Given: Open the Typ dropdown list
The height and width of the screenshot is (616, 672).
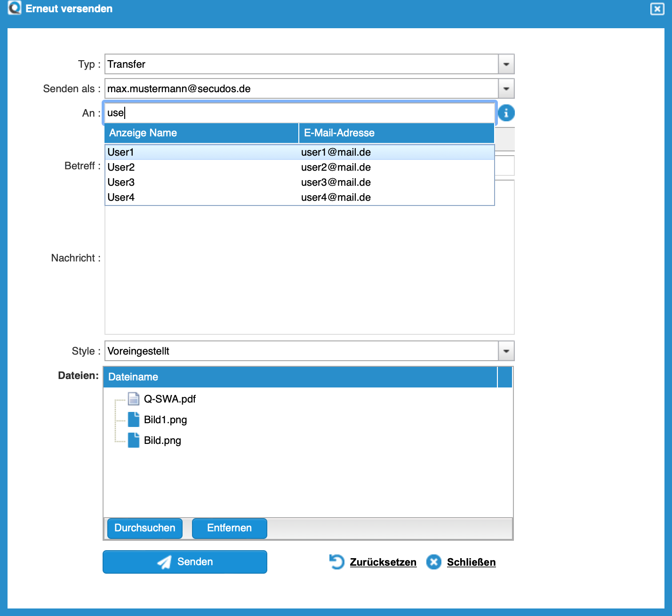Looking at the screenshot, I should pos(506,64).
